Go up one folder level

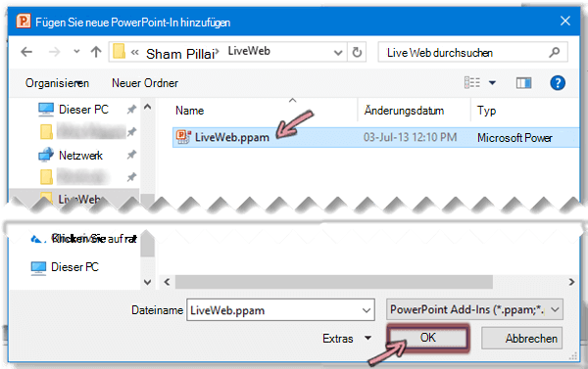point(96,52)
